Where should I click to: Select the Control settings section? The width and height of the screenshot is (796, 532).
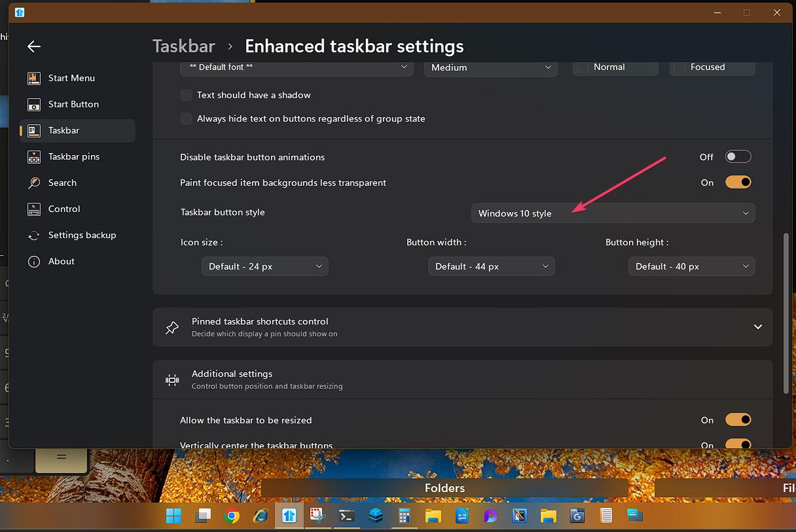tap(63, 209)
